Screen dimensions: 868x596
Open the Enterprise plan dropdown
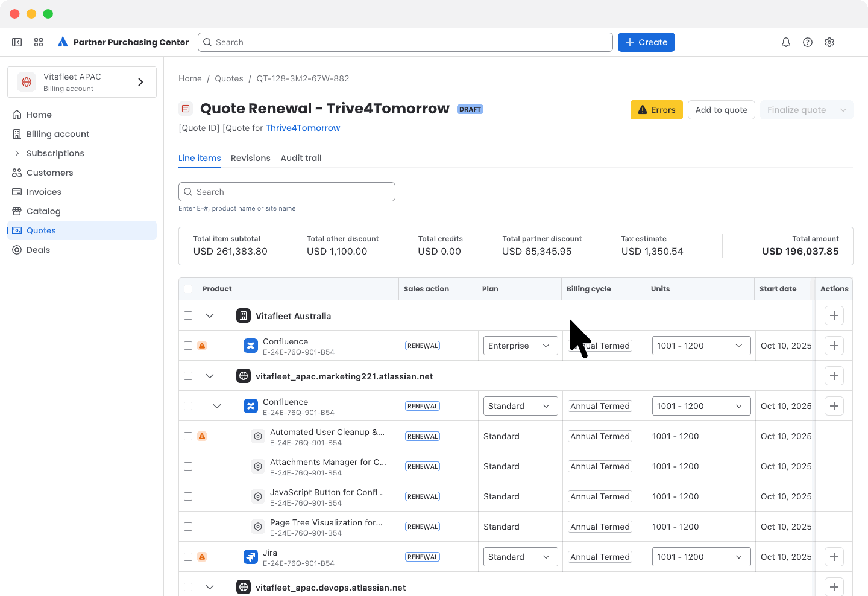[521, 346]
